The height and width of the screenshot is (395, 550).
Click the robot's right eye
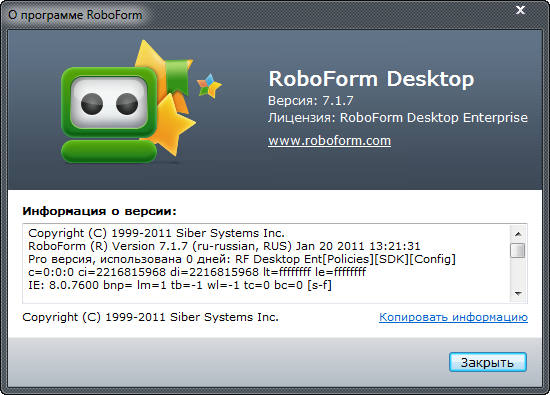127,104
